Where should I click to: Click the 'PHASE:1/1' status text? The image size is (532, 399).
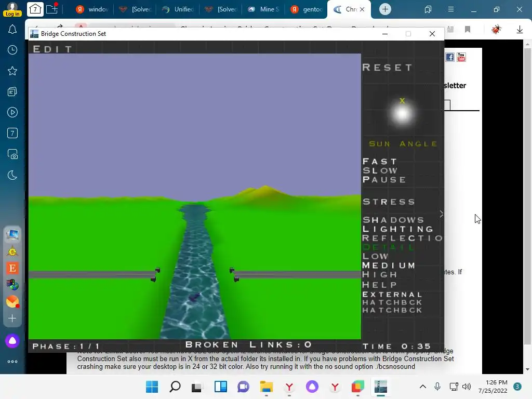pos(66,347)
